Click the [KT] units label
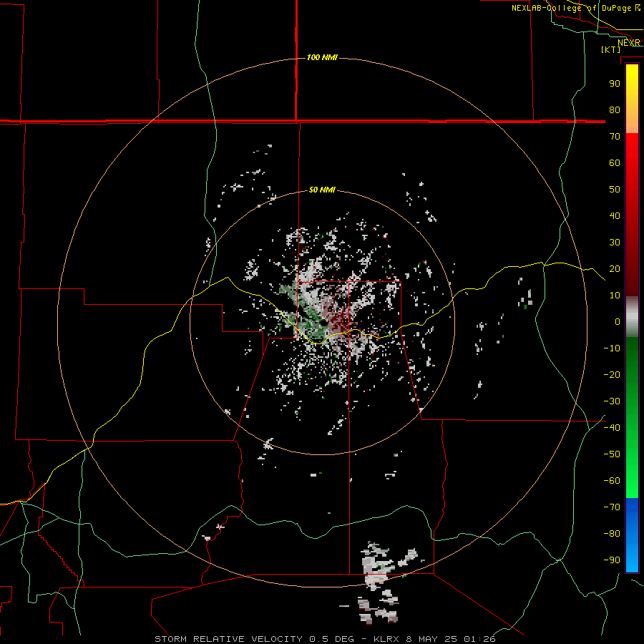 pyautogui.click(x=610, y=49)
